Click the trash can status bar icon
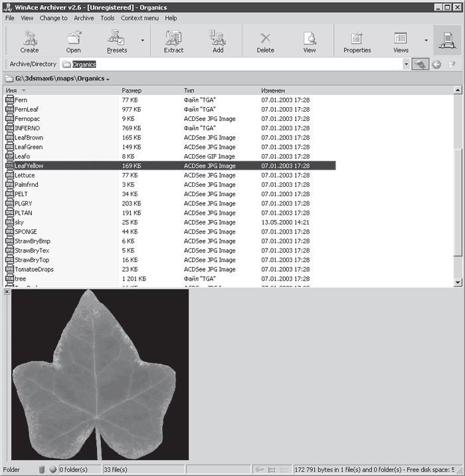 tap(42, 469)
